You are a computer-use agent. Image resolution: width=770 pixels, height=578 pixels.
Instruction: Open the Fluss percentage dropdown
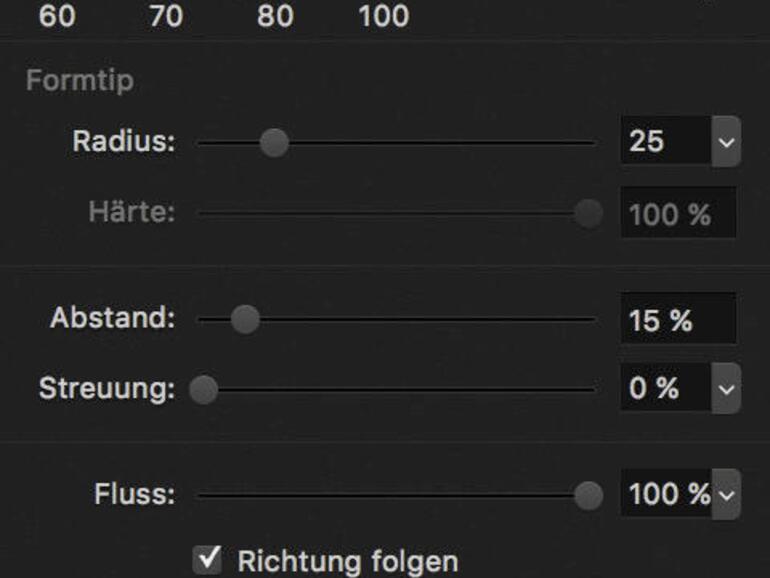tap(726, 494)
